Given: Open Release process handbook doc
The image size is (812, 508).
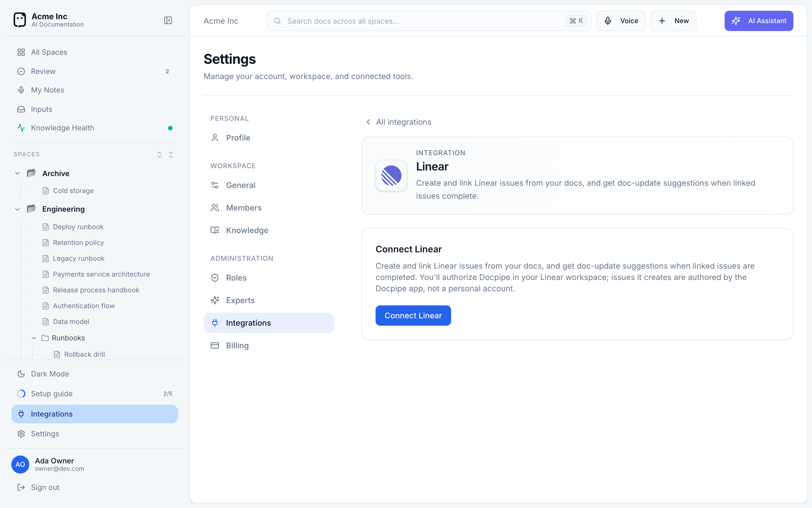Looking at the screenshot, I should coord(96,290).
